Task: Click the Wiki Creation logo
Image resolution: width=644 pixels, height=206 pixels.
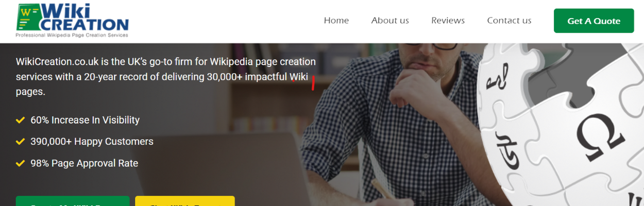Action: 72,21
